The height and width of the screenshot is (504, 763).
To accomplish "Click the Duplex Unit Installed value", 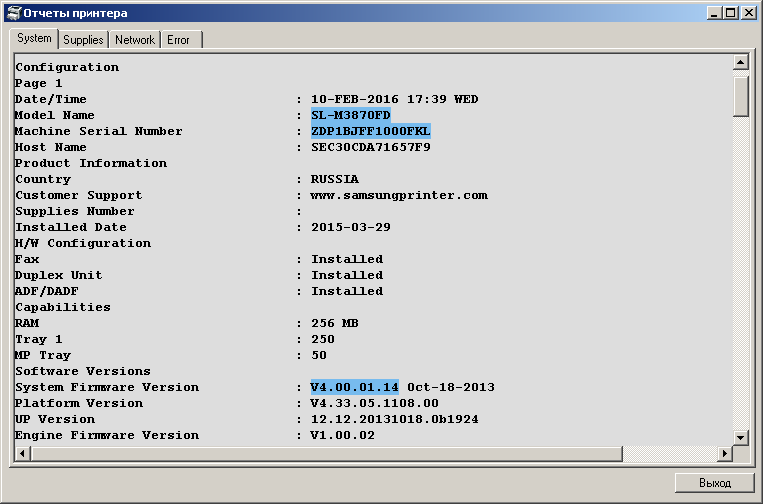I will pyautogui.click(x=347, y=275).
